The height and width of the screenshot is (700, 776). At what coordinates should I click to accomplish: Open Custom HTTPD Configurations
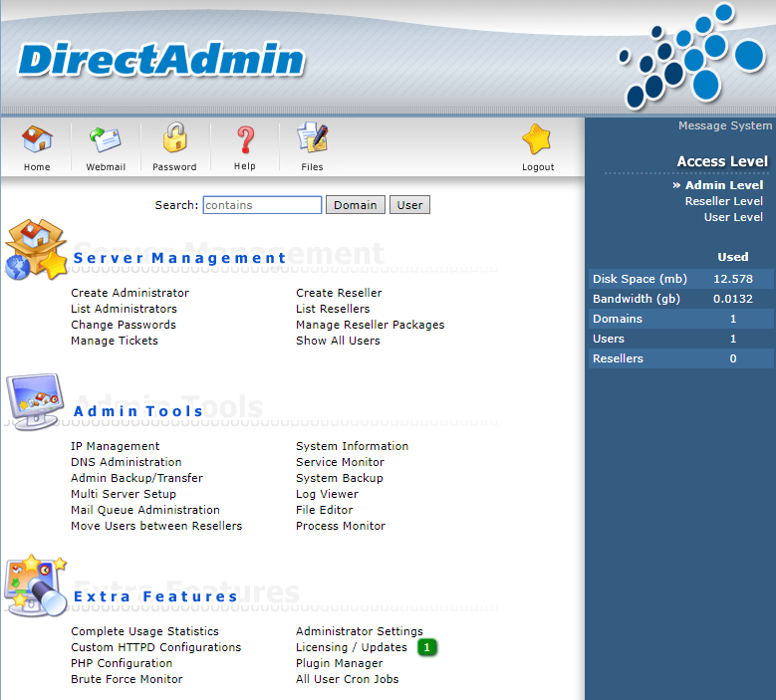155,647
